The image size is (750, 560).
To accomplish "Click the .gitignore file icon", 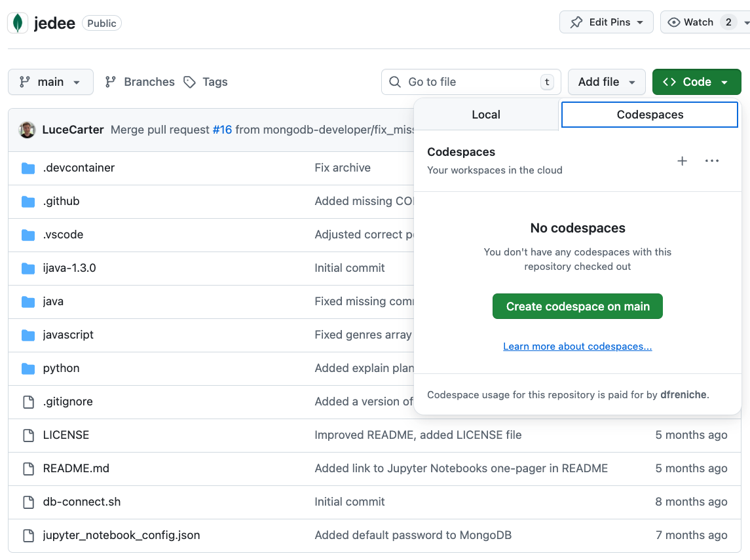I will 28,402.
